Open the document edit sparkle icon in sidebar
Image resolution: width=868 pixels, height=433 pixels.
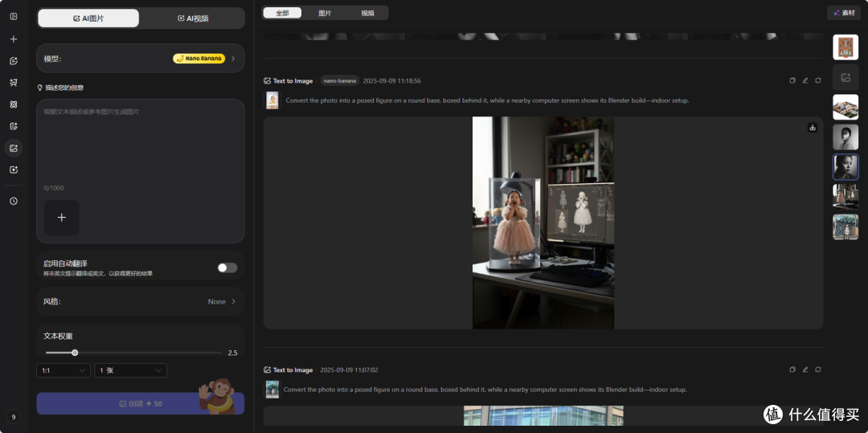[14, 126]
